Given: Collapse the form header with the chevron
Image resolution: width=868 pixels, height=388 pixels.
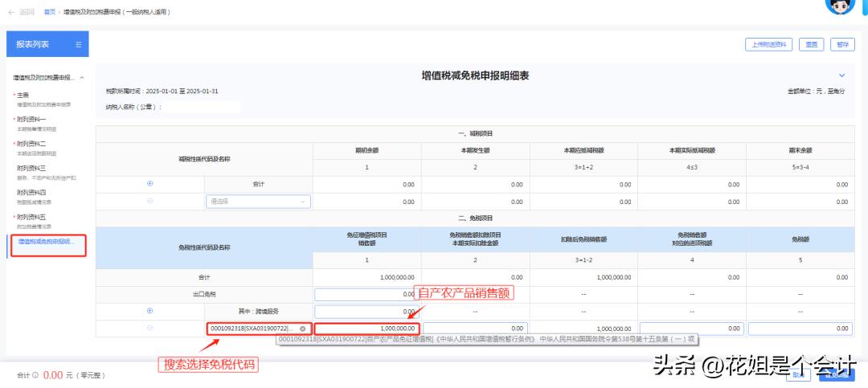Looking at the screenshot, I should (842, 76).
